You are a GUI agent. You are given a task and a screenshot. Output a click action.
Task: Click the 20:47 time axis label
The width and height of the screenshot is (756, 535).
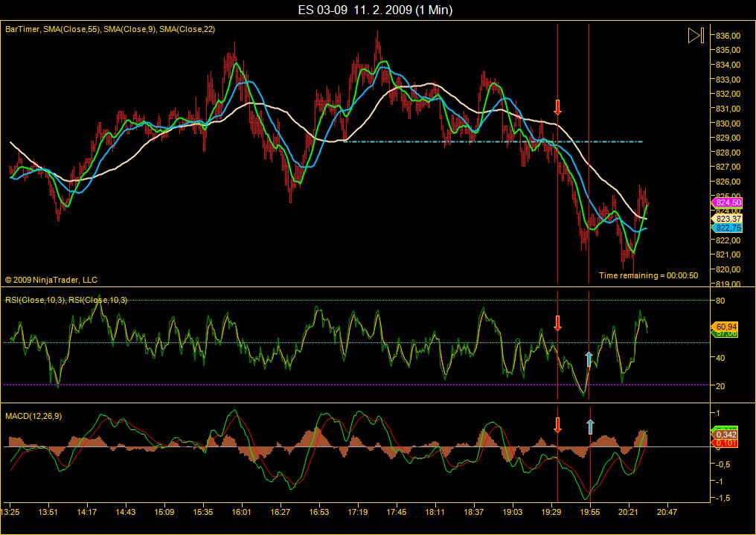point(667,513)
